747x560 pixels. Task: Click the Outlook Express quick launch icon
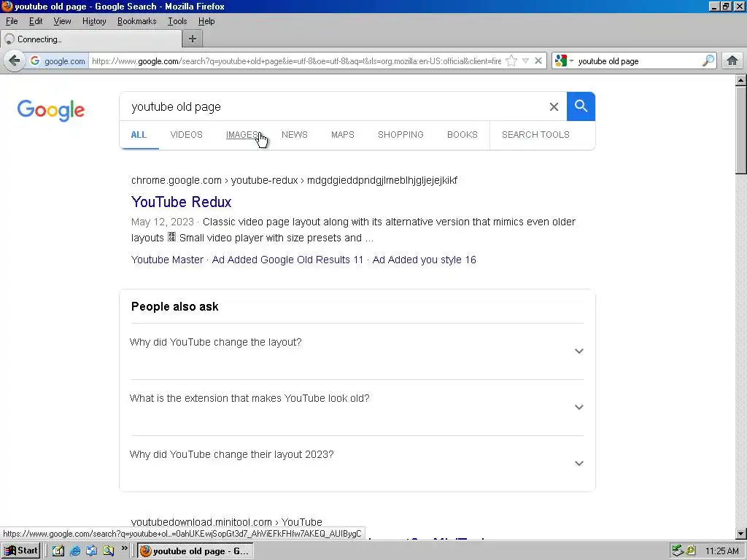91,551
